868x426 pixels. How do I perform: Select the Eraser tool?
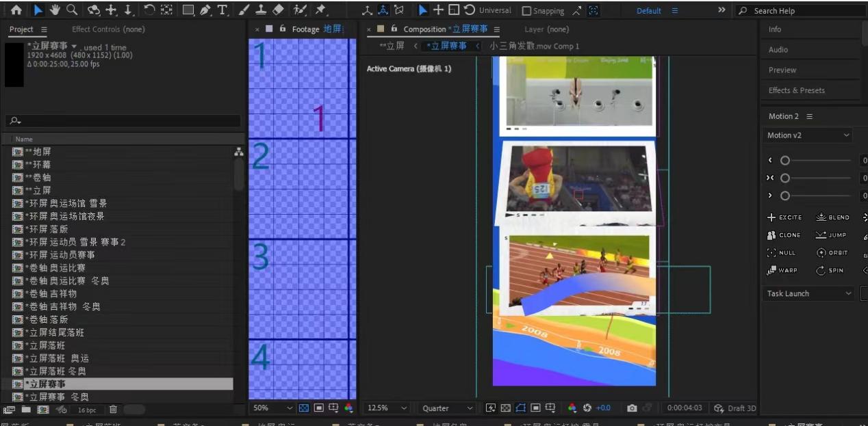coord(278,10)
